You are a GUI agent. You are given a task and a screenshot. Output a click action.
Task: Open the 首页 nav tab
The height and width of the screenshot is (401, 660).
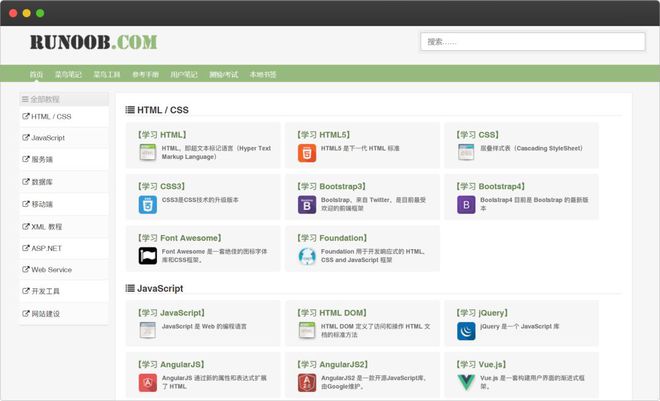pyautogui.click(x=36, y=74)
